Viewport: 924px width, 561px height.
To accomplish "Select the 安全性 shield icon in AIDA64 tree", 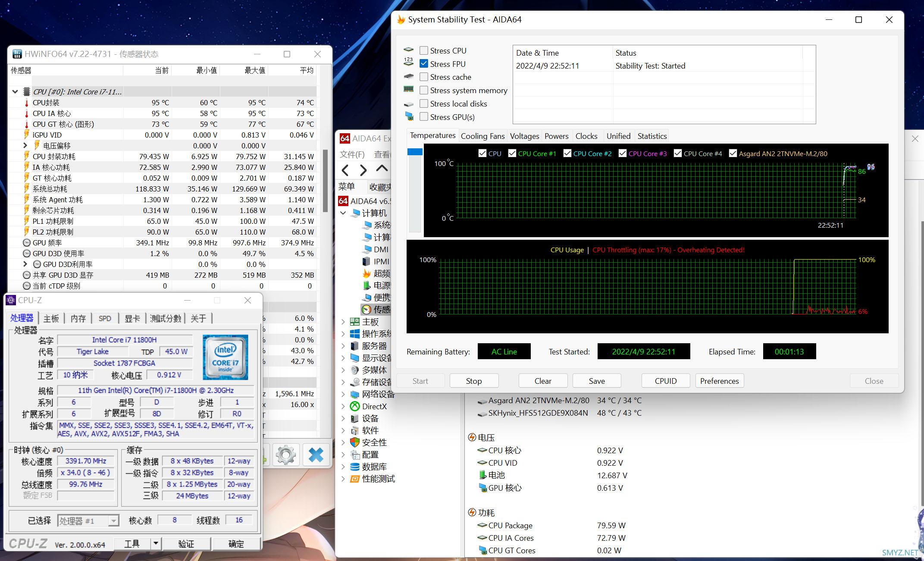I will click(x=355, y=442).
